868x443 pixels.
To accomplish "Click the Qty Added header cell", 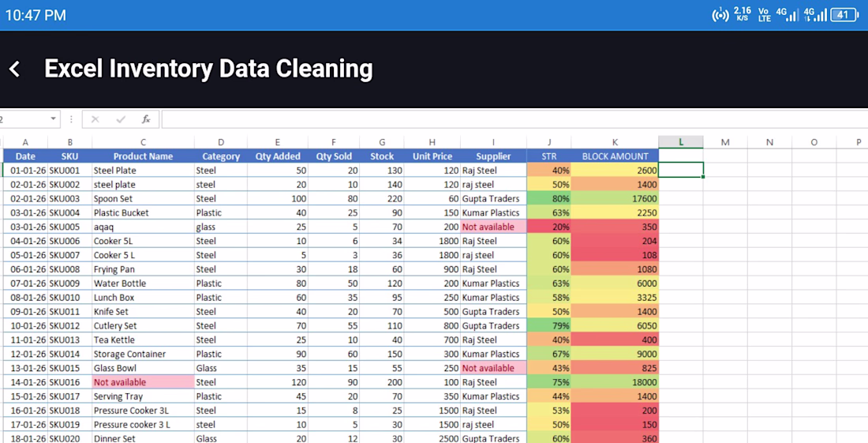I will coord(278,156).
